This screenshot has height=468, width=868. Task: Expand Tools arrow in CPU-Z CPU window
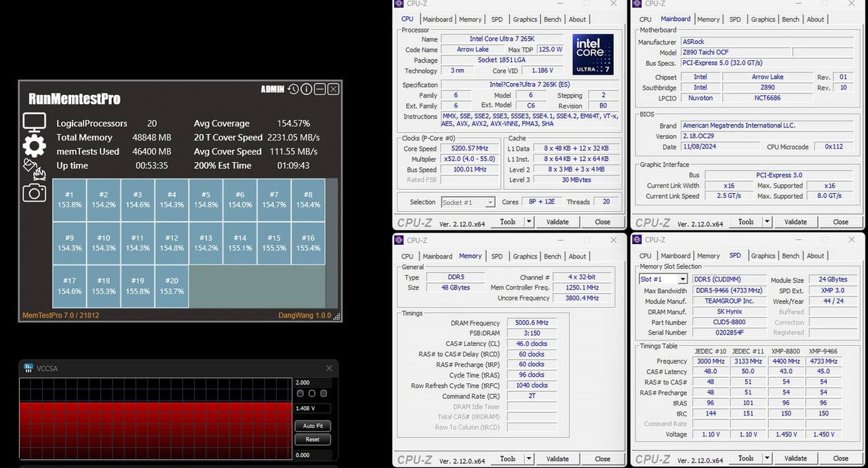(529, 222)
